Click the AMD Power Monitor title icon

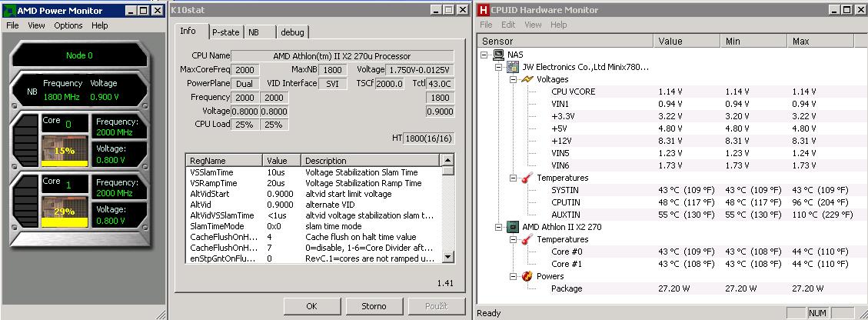(9, 10)
